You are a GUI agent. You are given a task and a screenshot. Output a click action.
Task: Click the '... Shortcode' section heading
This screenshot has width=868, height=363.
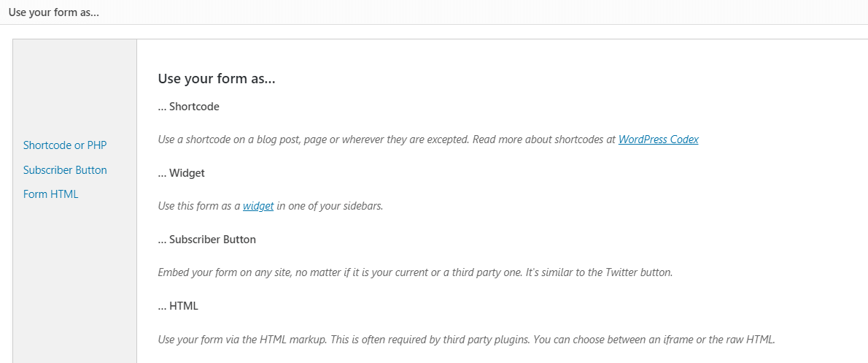point(188,107)
